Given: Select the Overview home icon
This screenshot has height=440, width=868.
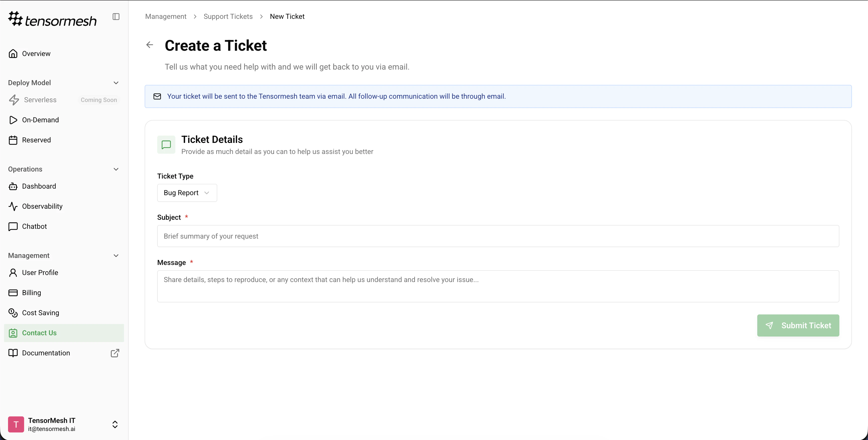Looking at the screenshot, I should pos(13,53).
